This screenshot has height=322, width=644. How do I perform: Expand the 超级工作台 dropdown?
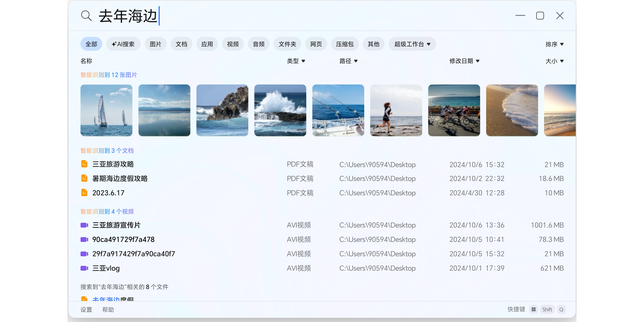click(x=412, y=44)
